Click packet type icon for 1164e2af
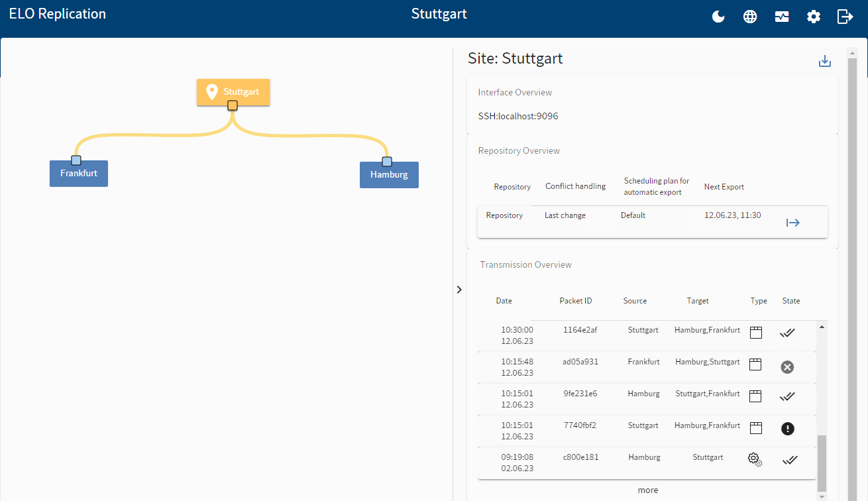This screenshot has height=501, width=868. [755, 333]
